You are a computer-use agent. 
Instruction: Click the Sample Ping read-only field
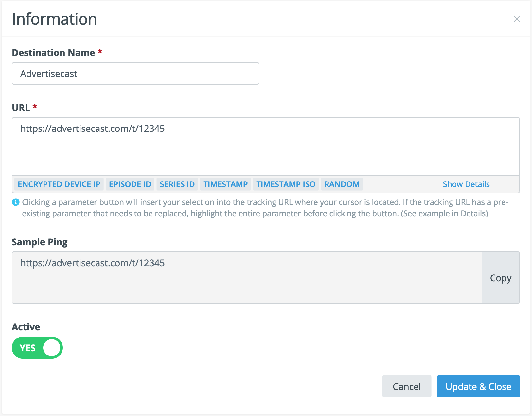[x=247, y=277]
